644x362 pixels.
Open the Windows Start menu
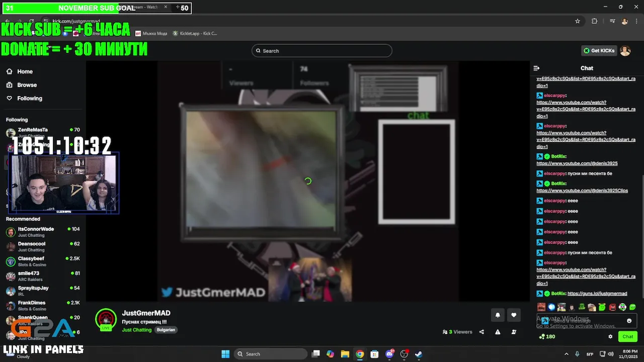point(225,354)
